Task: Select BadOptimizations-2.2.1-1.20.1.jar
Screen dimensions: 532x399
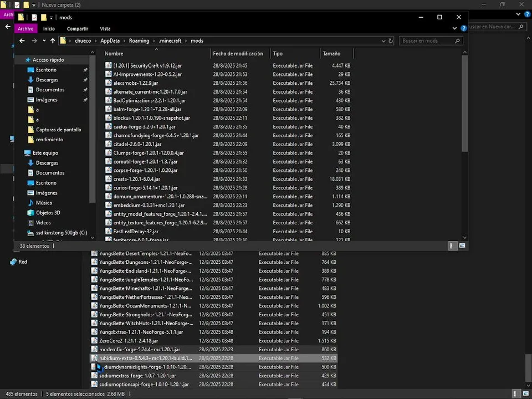Action: pos(150,100)
